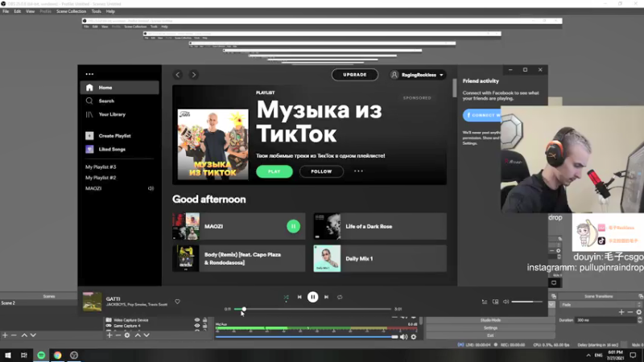Toggle visibility of the Video Capture Device source
This screenshot has width=644, height=362.
coord(197,320)
